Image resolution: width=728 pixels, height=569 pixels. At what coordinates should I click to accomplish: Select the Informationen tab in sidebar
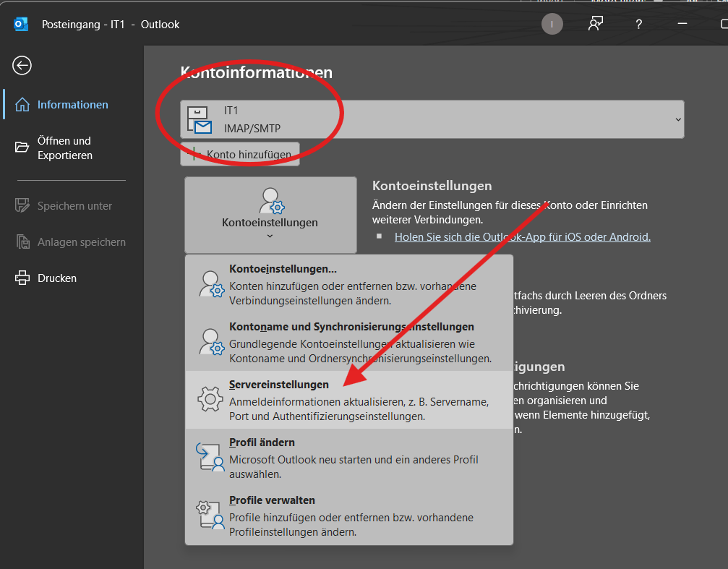click(x=72, y=105)
